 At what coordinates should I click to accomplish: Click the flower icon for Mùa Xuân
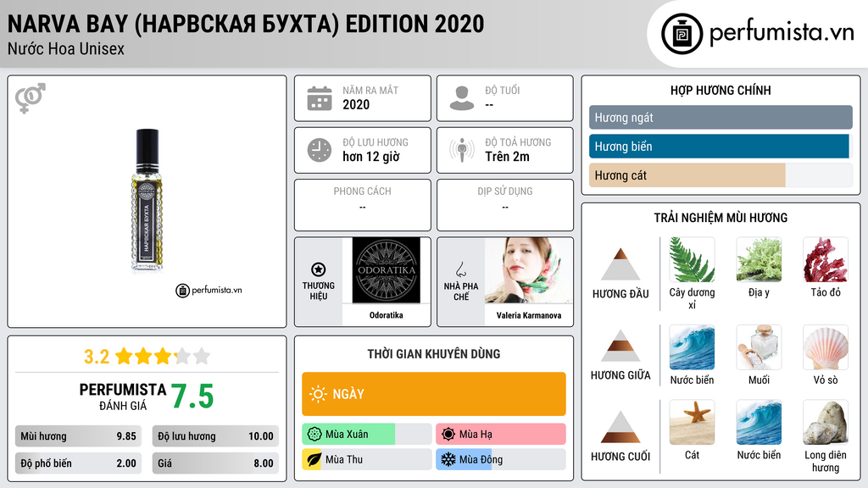point(314,435)
